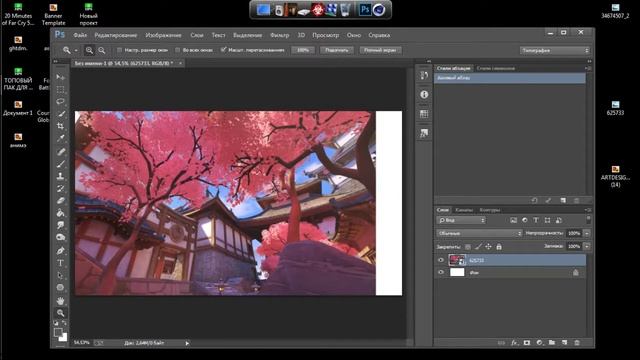Screen dimensions: 640x360
Task: Hide the 625733 layer eye icon
Action: [441, 260]
